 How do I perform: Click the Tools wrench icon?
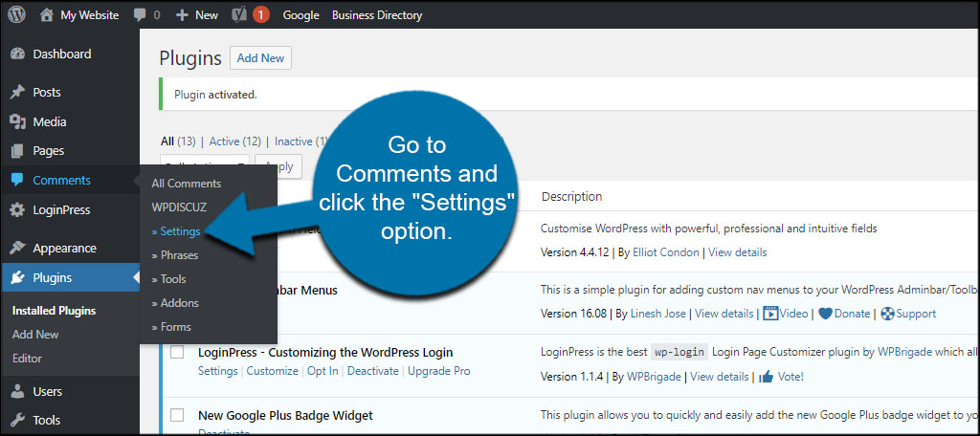17,420
